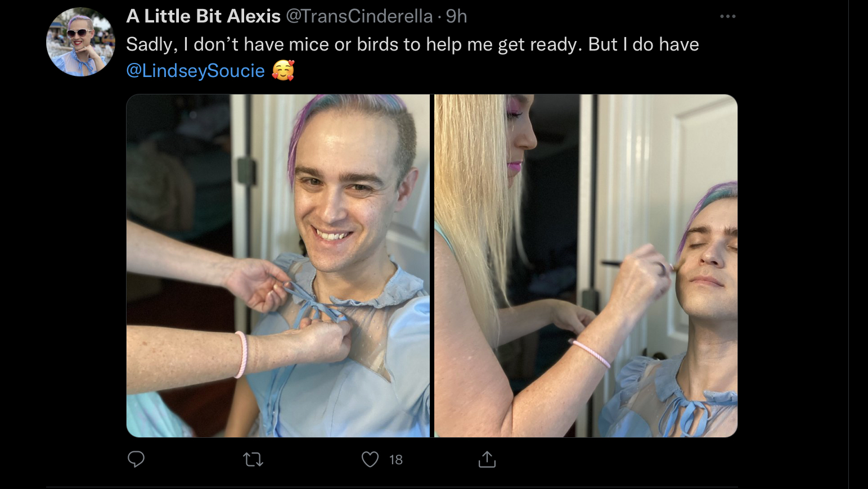Like the tweet with the heart icon

pyautogui.click(x=370, y=459)
